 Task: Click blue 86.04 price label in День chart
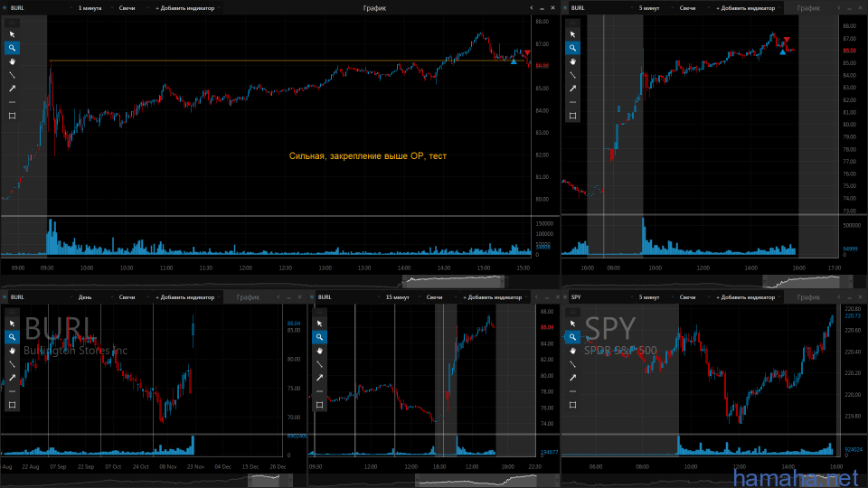coord(293,324)
